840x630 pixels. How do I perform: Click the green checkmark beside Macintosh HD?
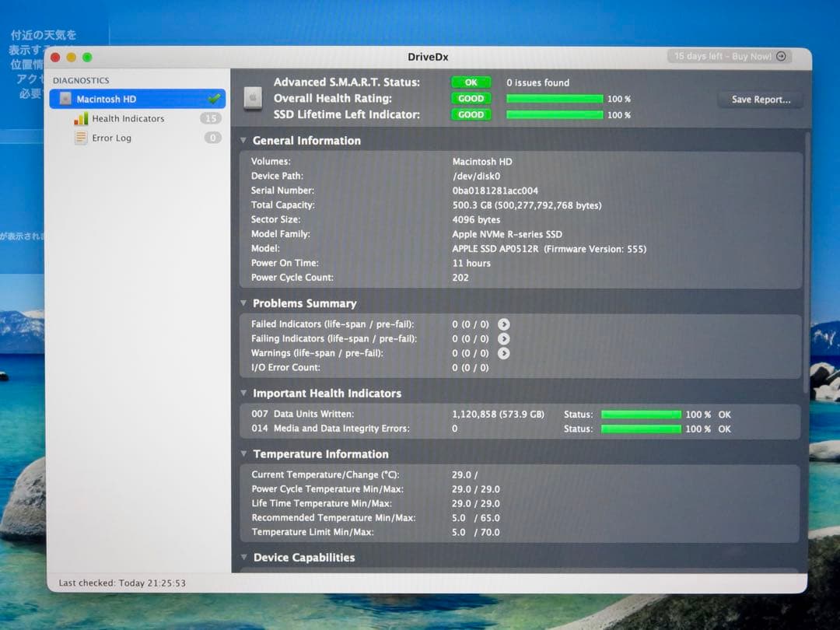214,99
